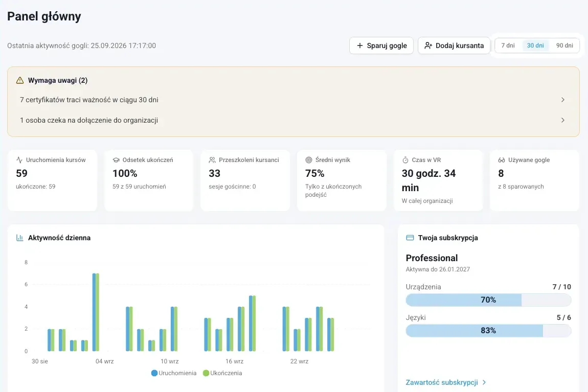Click the graduation cap icon by Odsetek ukończeń
This screenshot has height=392, width=588.
116,160
